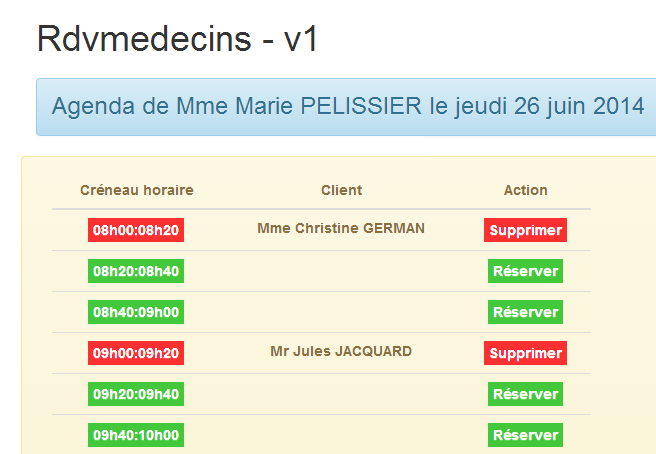Click the 08h40:09h00 time slot label

pos(136,312)
